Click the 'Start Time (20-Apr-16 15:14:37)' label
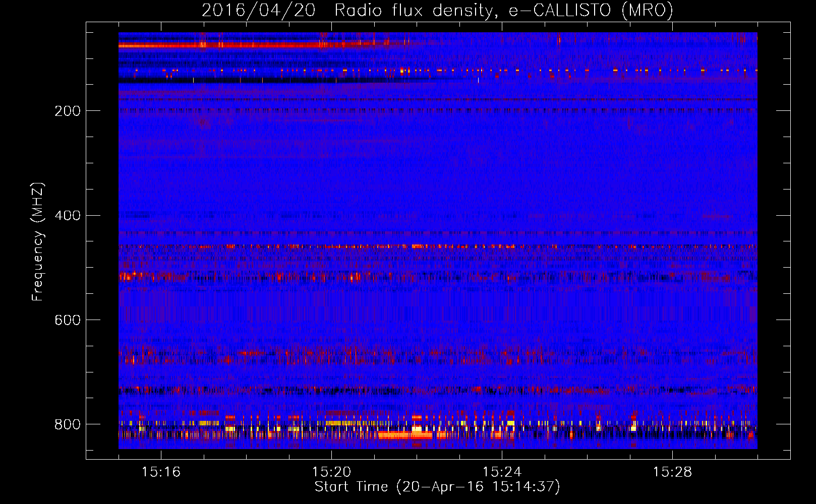The image size is (816, 504). 437,487
